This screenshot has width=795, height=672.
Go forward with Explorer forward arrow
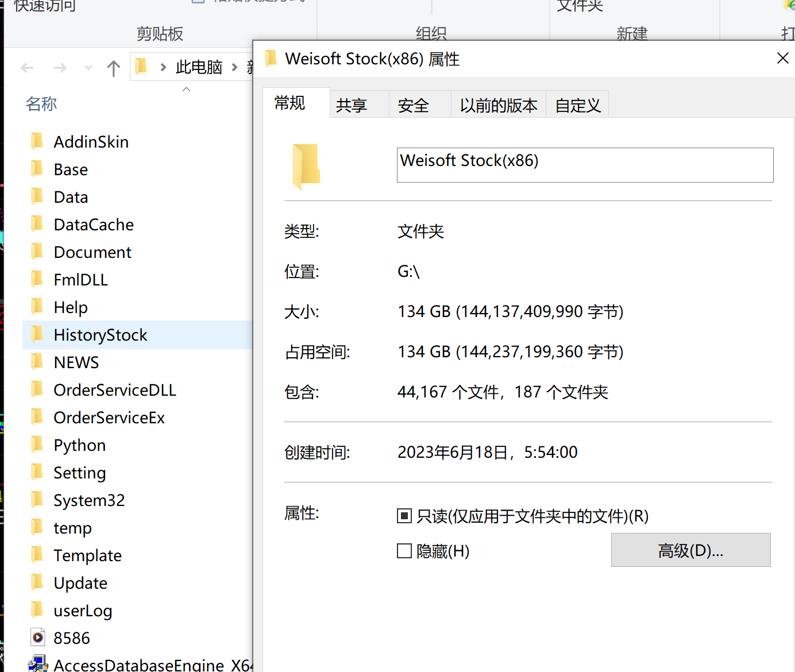tap(60, 68)
